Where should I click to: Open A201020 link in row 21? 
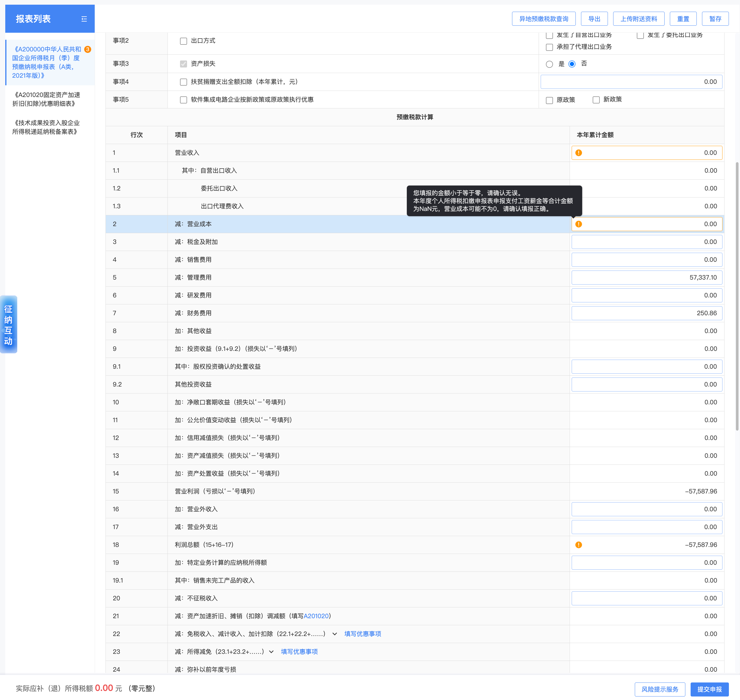[316, 616]
